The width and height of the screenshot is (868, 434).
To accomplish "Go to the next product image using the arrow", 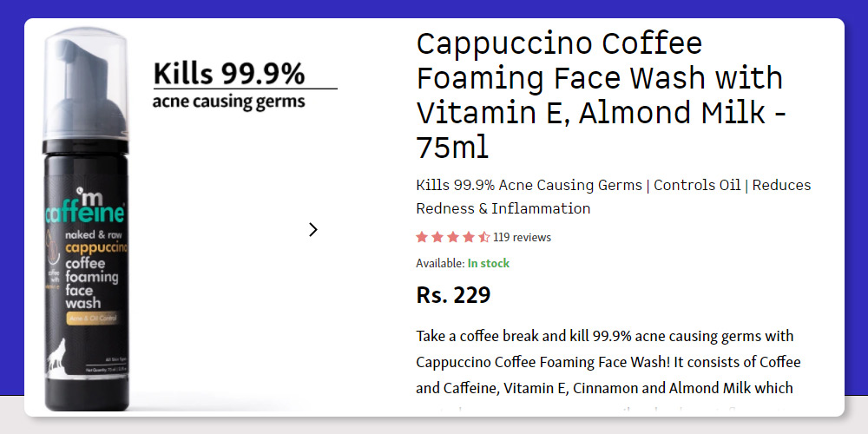I will point(313,230).
